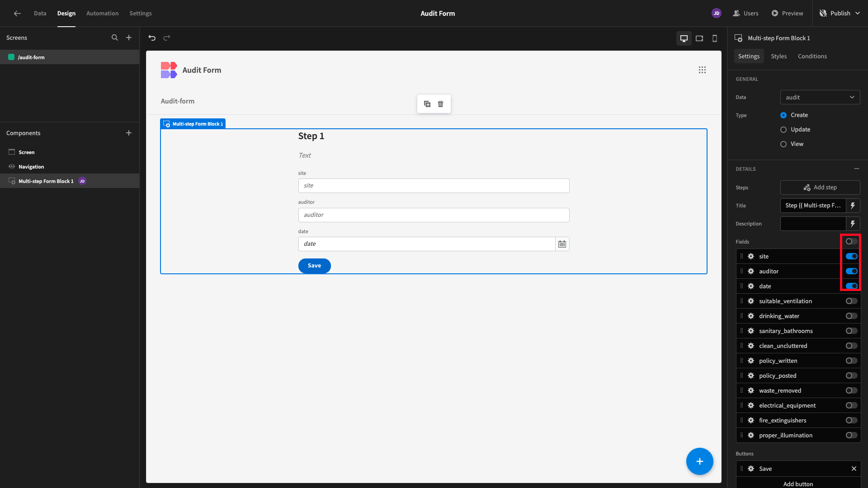Switch to tablet preview device icon

click(699, 38)
